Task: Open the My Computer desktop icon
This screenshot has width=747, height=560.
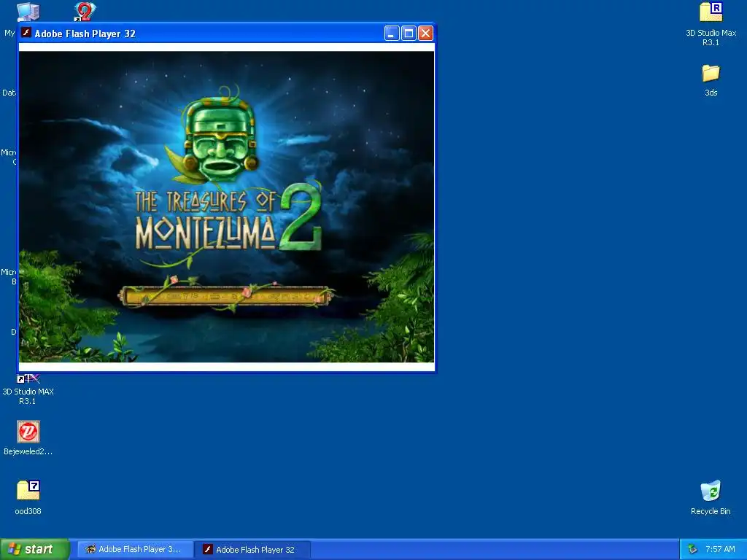Action: pos(28,12)
